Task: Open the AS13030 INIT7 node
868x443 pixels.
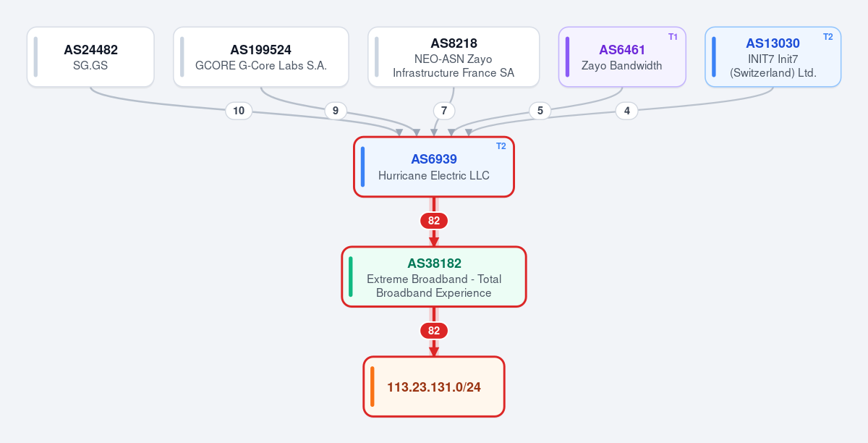Action: pyautogui.click(x=773, y=57)
